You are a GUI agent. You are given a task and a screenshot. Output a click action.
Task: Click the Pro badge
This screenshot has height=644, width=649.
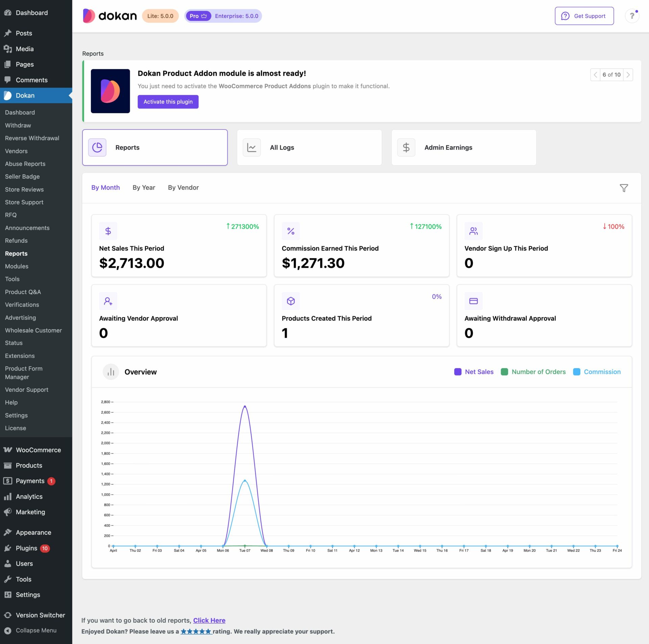(x=198, y=16)
